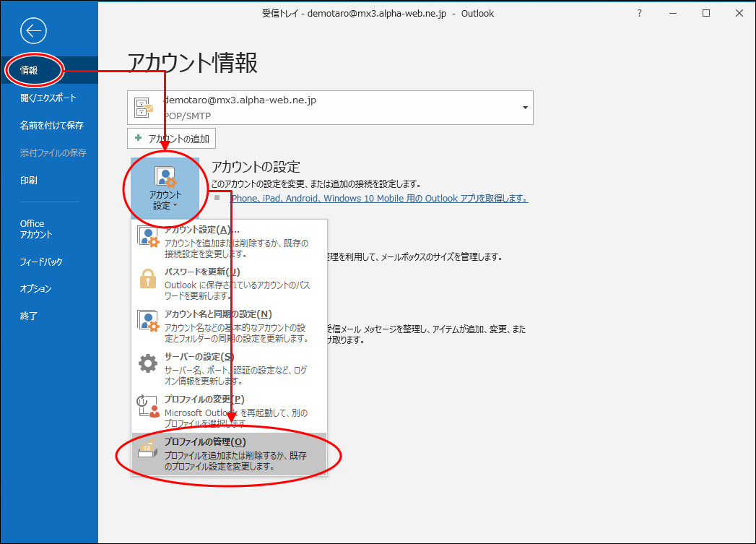756x544 pixels.
Task: Click the green plus icon for account add
Action: [x=139, y=139]
